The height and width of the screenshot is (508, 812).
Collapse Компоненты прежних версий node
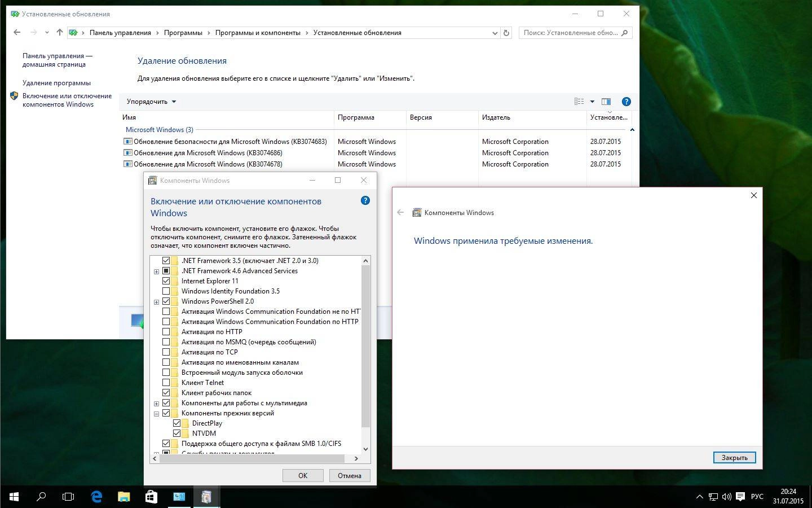(156, 414)
